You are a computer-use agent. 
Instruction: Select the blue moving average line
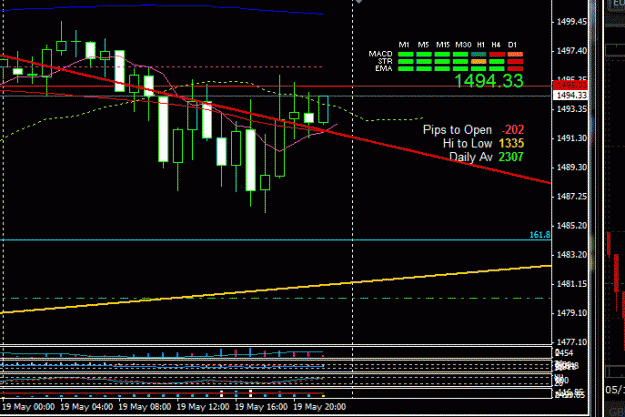161,6
